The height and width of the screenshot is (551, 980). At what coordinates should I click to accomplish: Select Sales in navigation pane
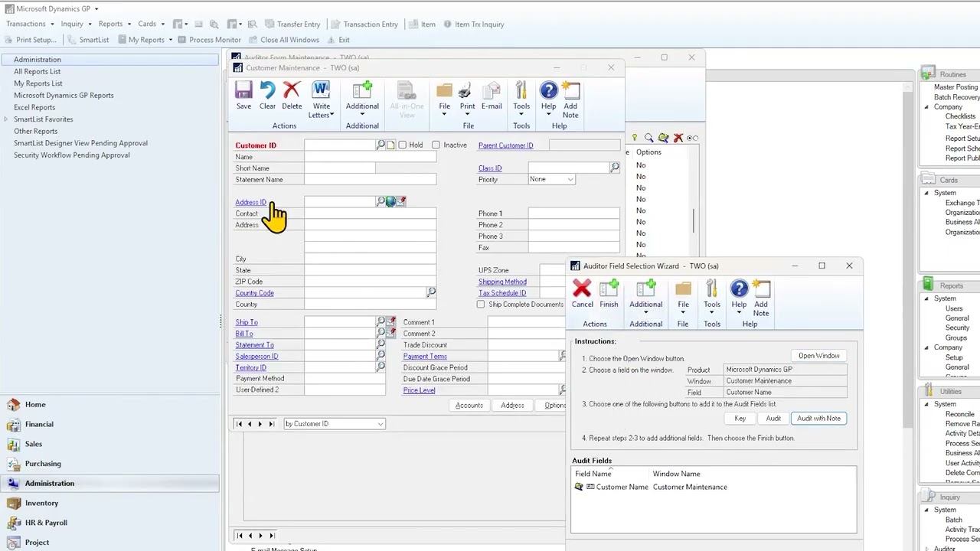[34, 444]
